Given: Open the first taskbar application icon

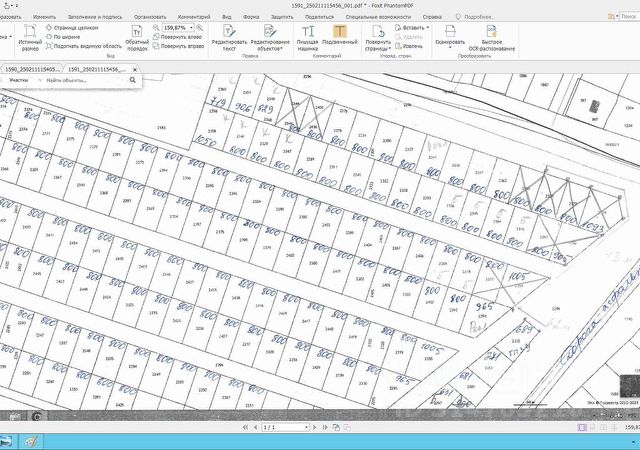Looking at the screenshot, I should click(6, 442).
